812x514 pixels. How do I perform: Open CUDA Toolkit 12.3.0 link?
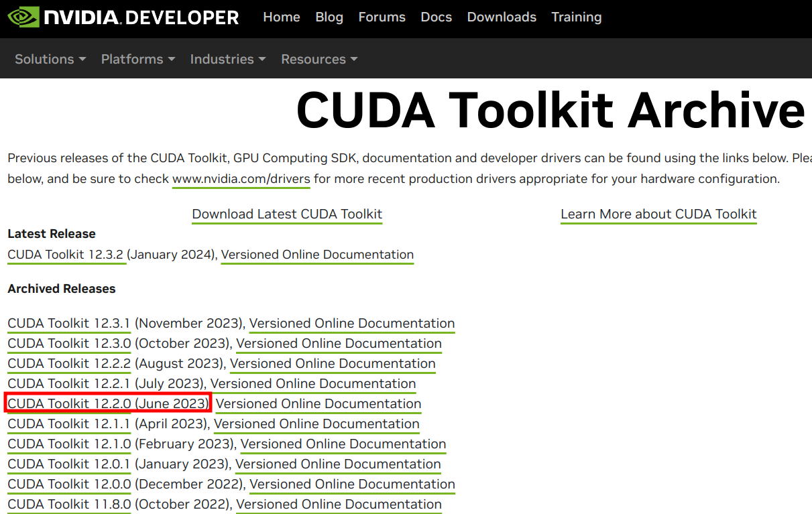(69, 344)
